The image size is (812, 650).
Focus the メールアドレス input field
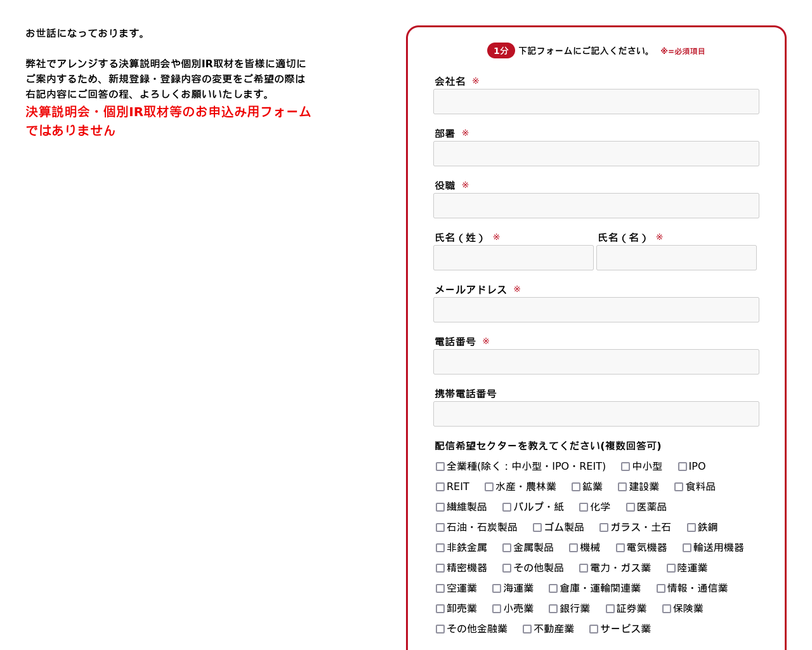pos(596,310)
